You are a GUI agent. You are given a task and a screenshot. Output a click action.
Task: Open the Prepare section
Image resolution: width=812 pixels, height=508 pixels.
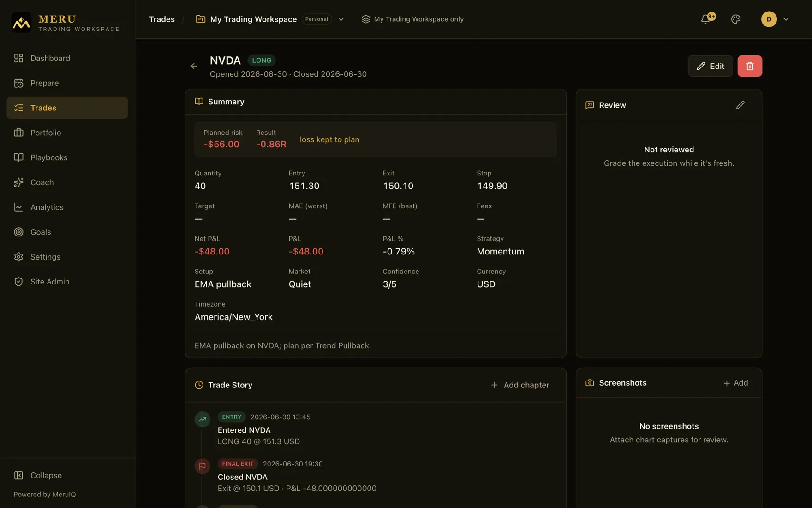coord(67,83)
